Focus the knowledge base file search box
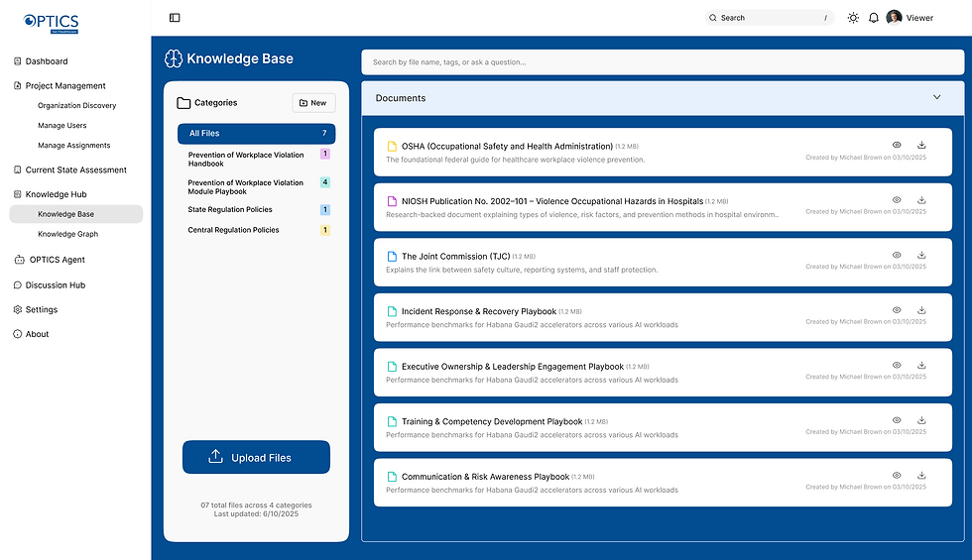972x560 pixels. pos(663,61)
